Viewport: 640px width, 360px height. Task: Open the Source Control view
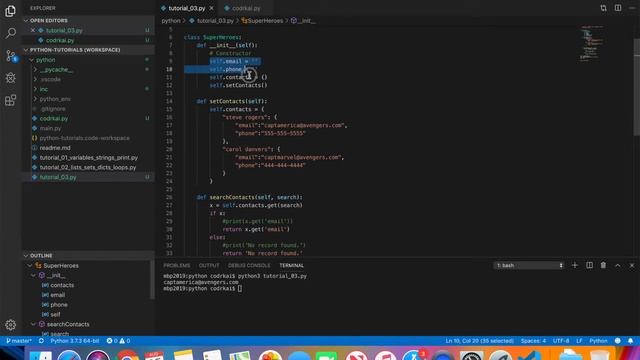pyautogui.click(x=11, y=56)
